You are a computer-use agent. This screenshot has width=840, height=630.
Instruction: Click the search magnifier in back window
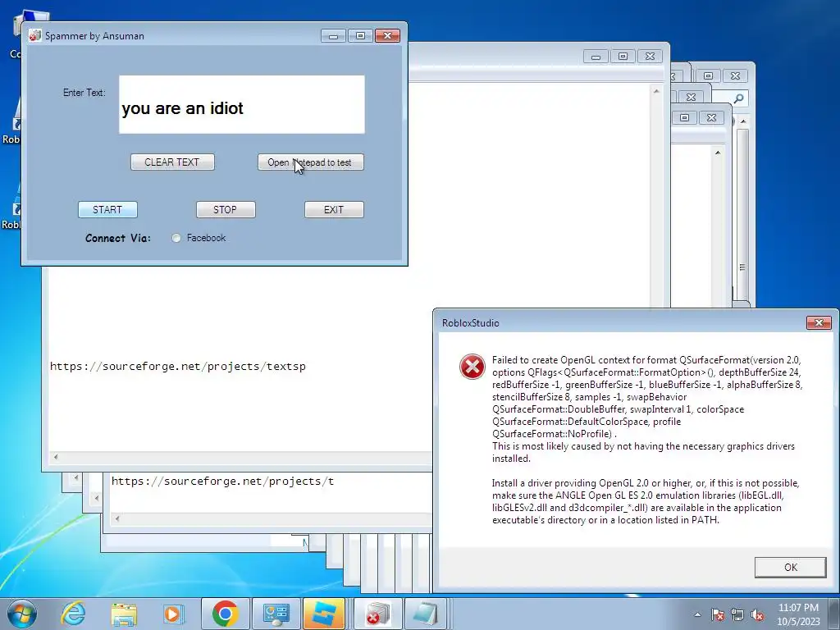coord(738,98)
